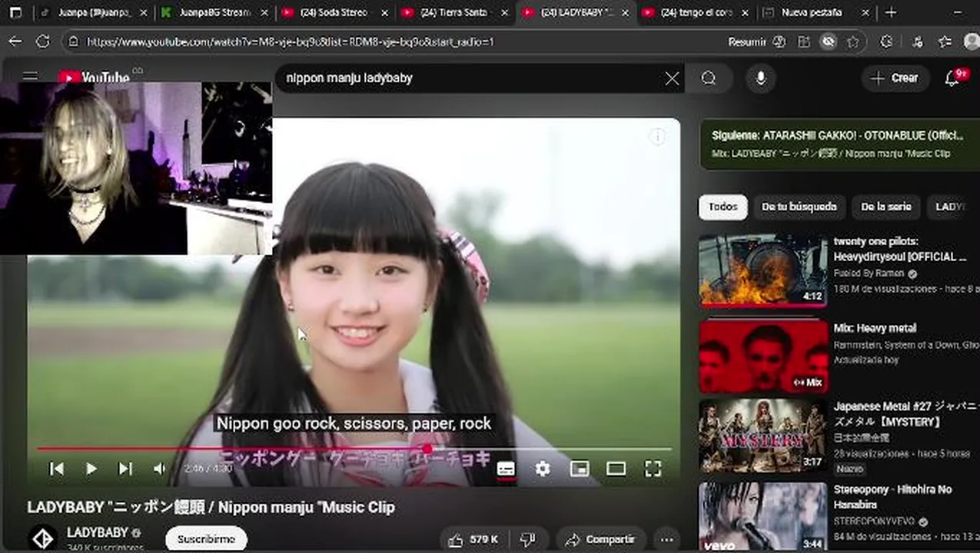Image resolution: width=980 pixels, height=553 pixels.
Task: Open LADYBABY channel name link
Action: (x=97, y=532)
